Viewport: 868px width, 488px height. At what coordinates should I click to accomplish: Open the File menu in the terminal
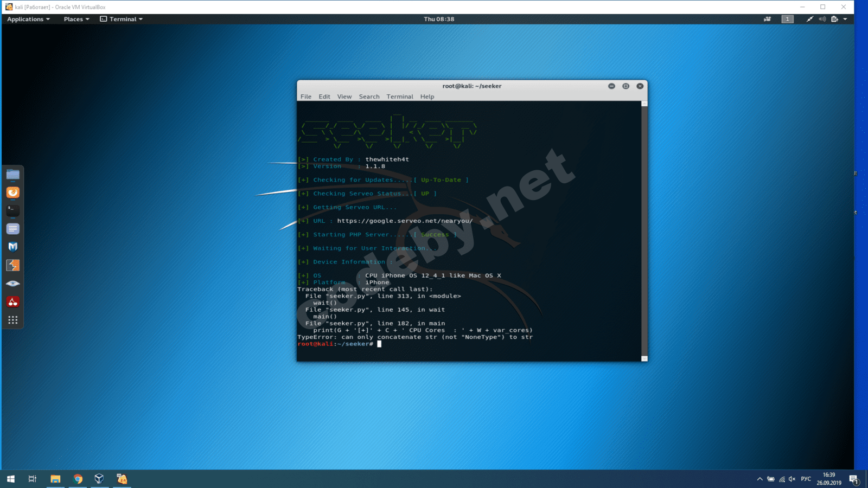point(306,97)
